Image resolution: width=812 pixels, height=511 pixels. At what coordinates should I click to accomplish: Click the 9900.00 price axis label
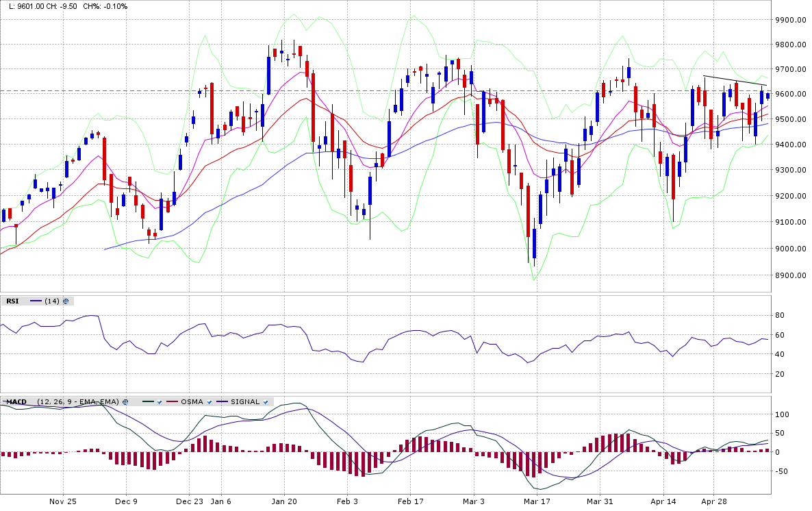790,21
